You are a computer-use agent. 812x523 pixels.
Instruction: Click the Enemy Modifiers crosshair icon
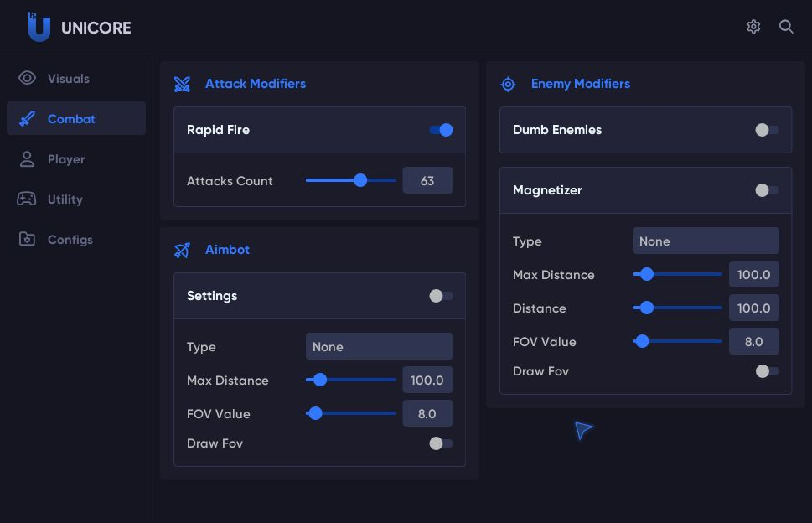tap(508, 84)
